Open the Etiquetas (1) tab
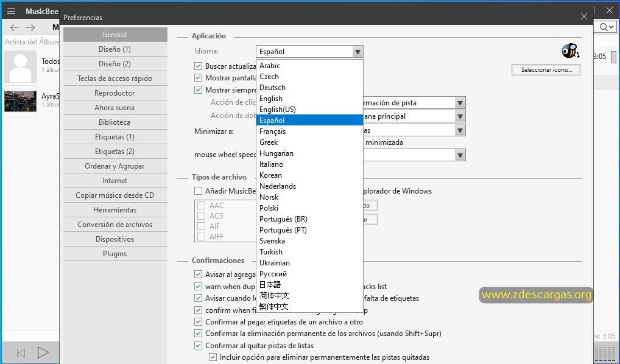This screenshot has width=620, height=364. pyautogui.click(x=115, y=137)
